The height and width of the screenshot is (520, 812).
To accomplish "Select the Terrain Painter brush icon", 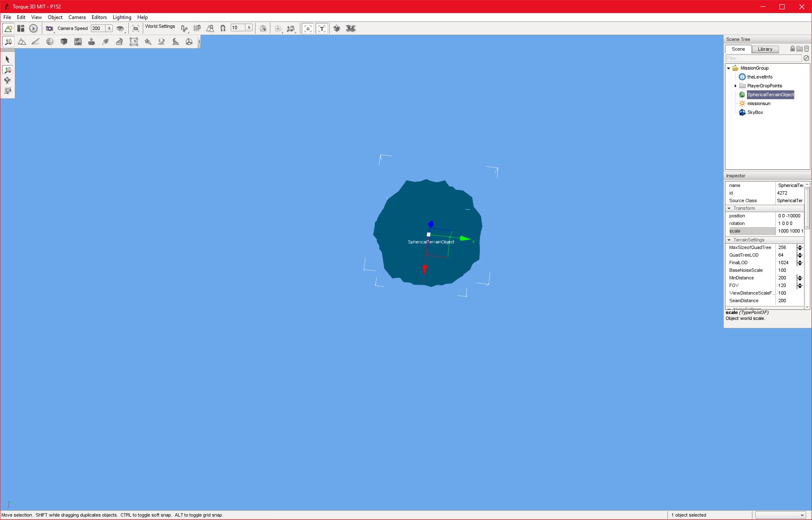I will tap(36, 41).
